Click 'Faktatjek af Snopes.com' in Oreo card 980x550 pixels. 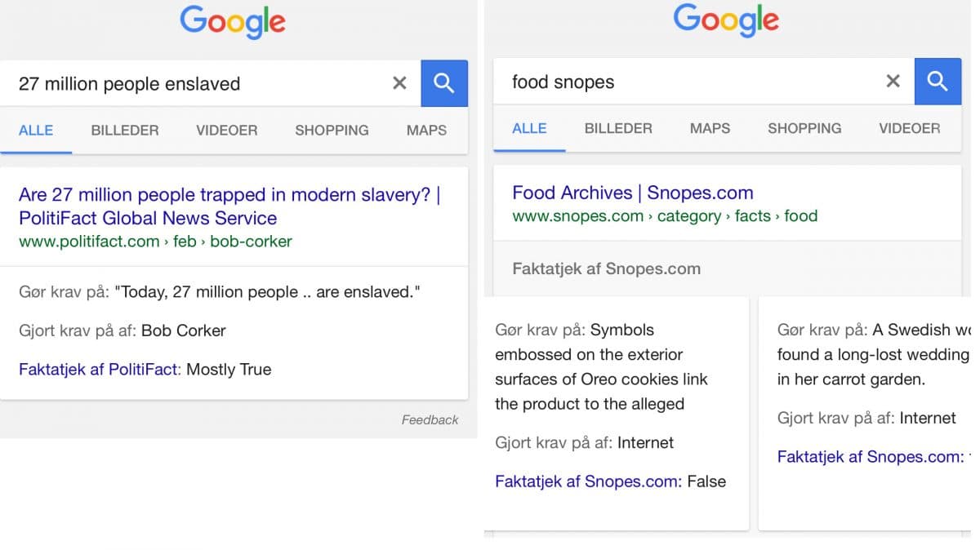pos(588,481)
